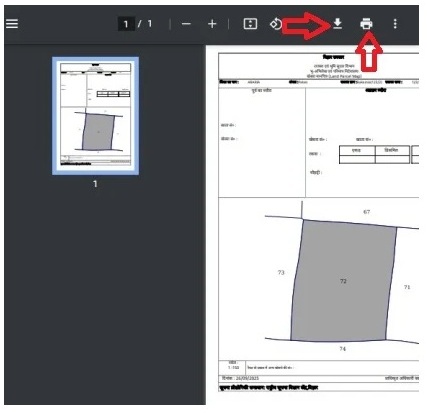The height and width of the screenshot is (413, 427).
Task: Click the current page number field
Action: click(x=126, y=24)
